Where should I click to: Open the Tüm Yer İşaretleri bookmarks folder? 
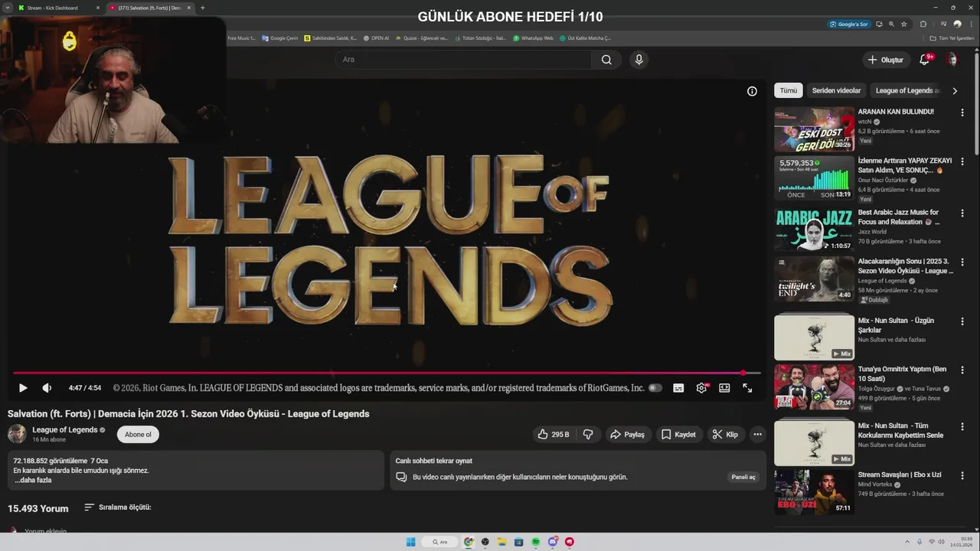[x=952, y=37]
